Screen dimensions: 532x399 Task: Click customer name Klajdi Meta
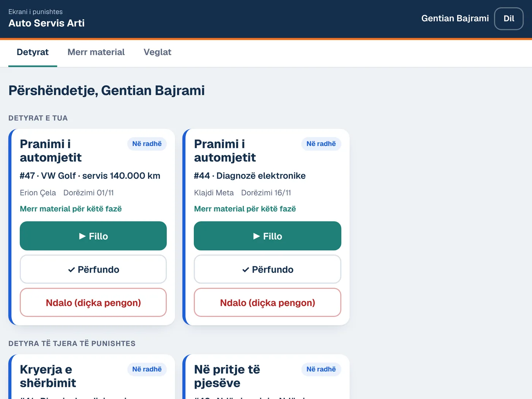pyautogui.click(x=214, y=193)
